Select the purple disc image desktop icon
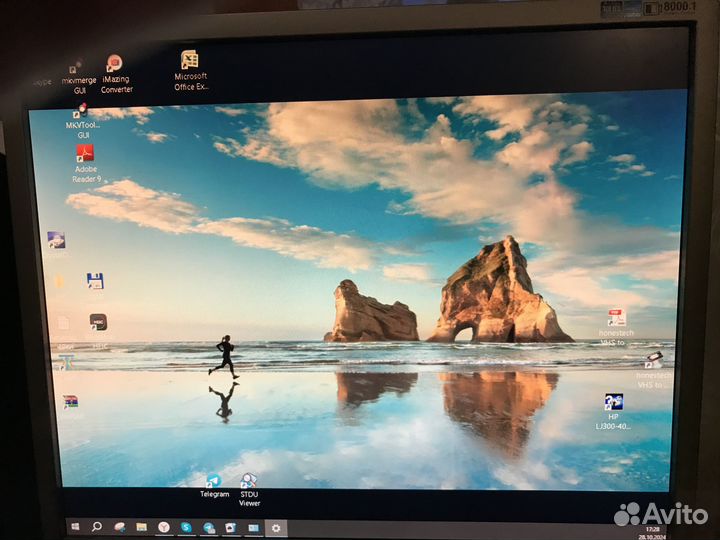The width and height of the screenshot is (720, 540). click(x=56, y=240)
